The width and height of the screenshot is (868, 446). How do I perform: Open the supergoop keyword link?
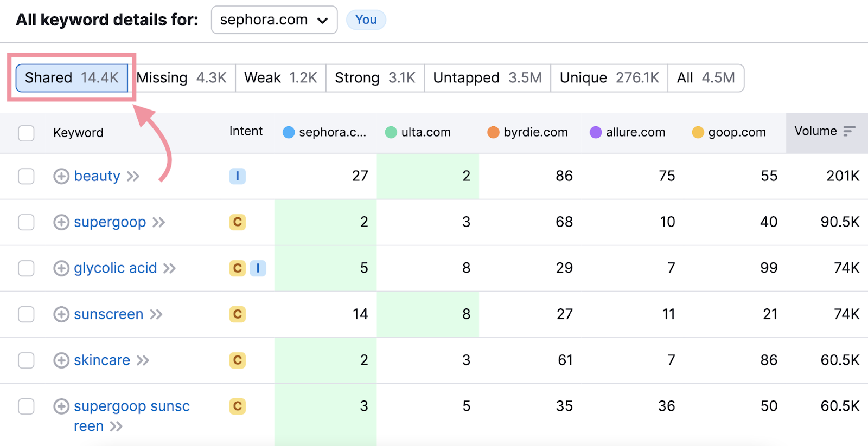pyautogui.click(x=110, y=222)
